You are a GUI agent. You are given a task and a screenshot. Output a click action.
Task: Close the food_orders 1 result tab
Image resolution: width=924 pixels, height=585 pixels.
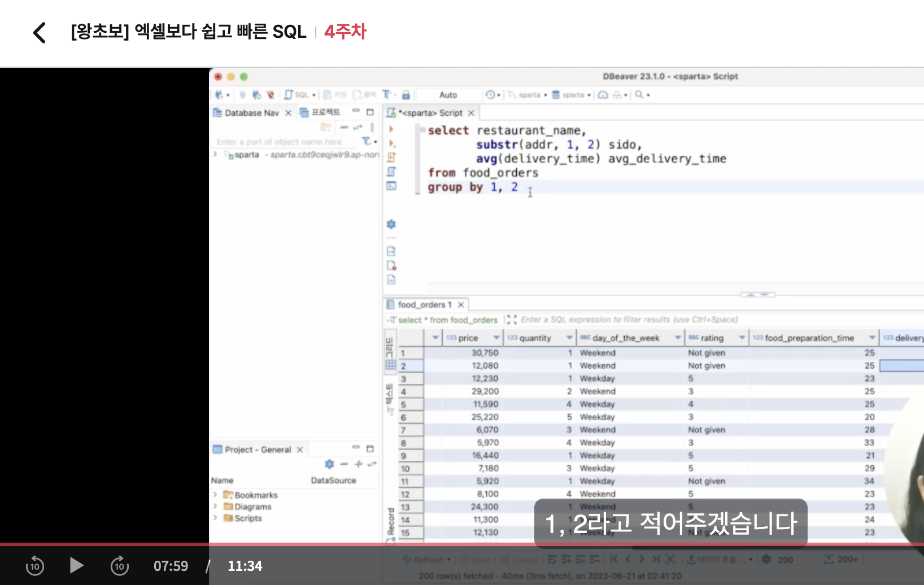click(x=461, y=305)
